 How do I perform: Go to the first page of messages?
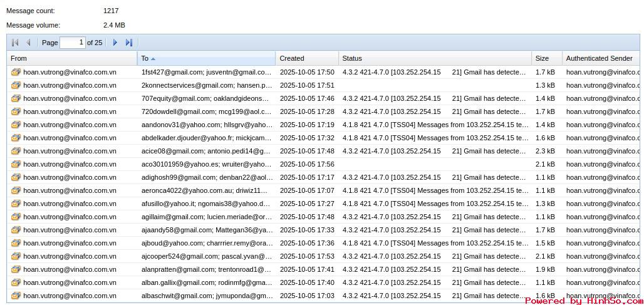tap(15, 43)
